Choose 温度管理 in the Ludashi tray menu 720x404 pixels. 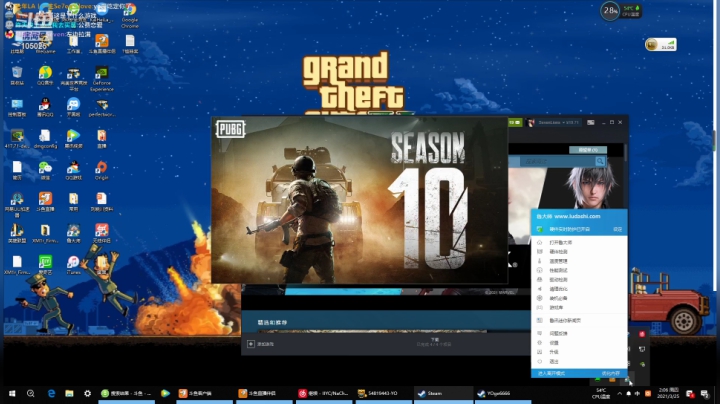tap(579, 261)
